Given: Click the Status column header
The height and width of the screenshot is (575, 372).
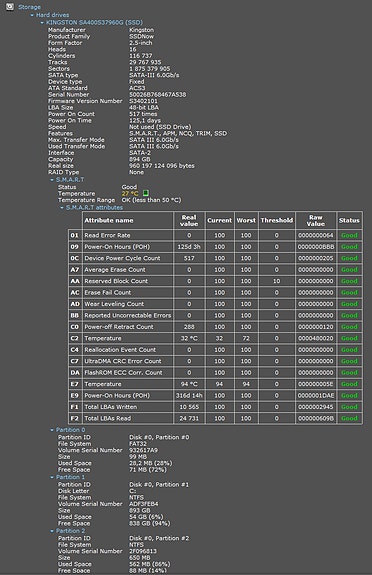Looking at the screenshot, I should pyautogui.click(x=349, y=220).
